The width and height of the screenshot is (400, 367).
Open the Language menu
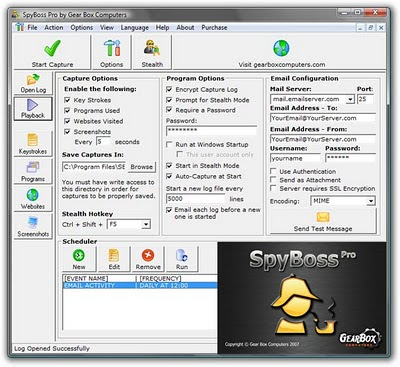[x=135, y=27]
